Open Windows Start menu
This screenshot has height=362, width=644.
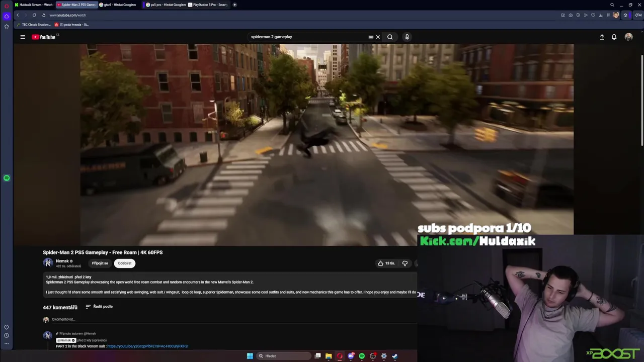tap(250, 356)
